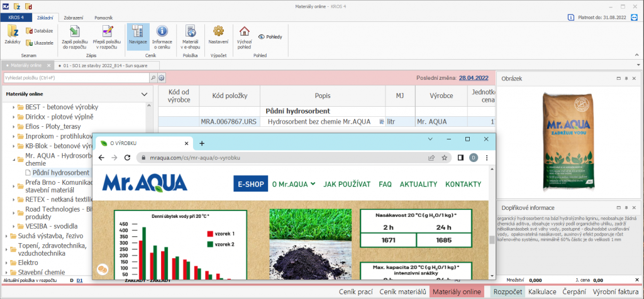Close the Materiály online document tab

(48, 65)
